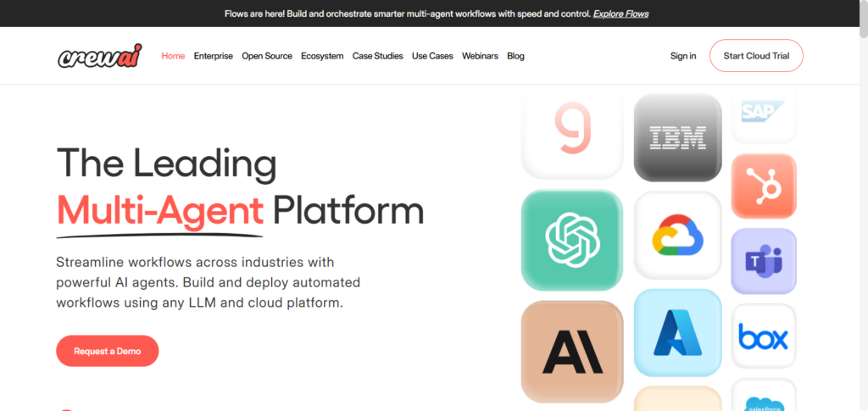Click the HubSpot logo tile
Screen dimensions: 868x411
pos(764,186)
